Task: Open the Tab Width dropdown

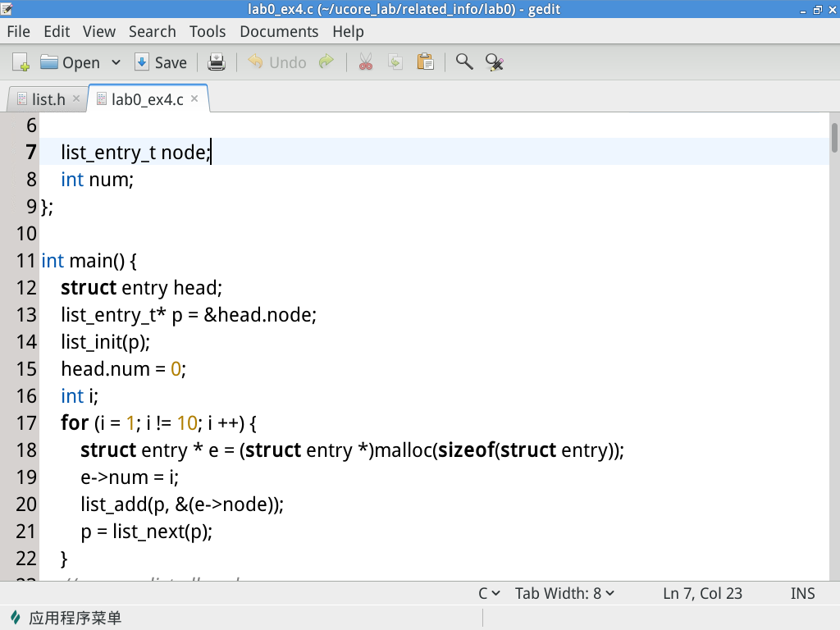Action: click(564, 592)
